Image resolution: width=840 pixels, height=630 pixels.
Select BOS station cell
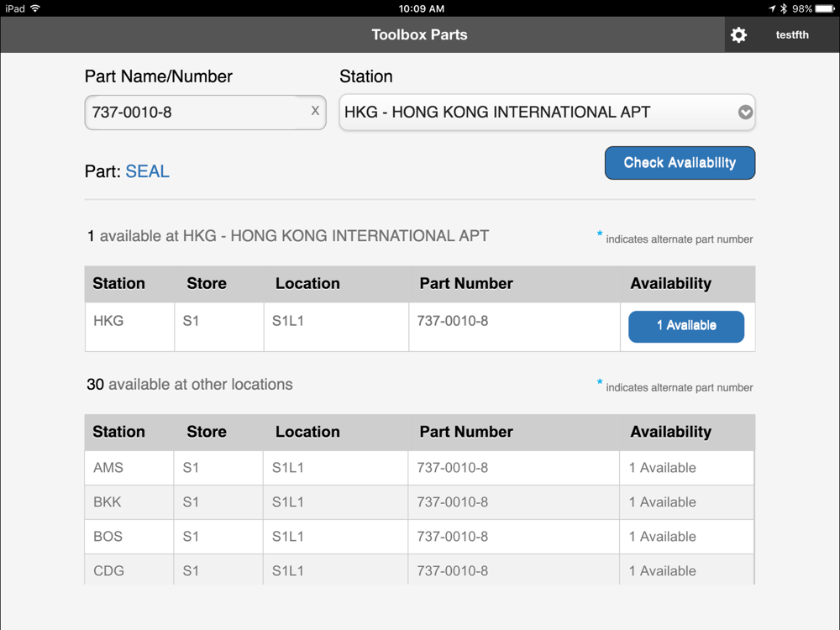pyautogui.click(x=129, y=536)
